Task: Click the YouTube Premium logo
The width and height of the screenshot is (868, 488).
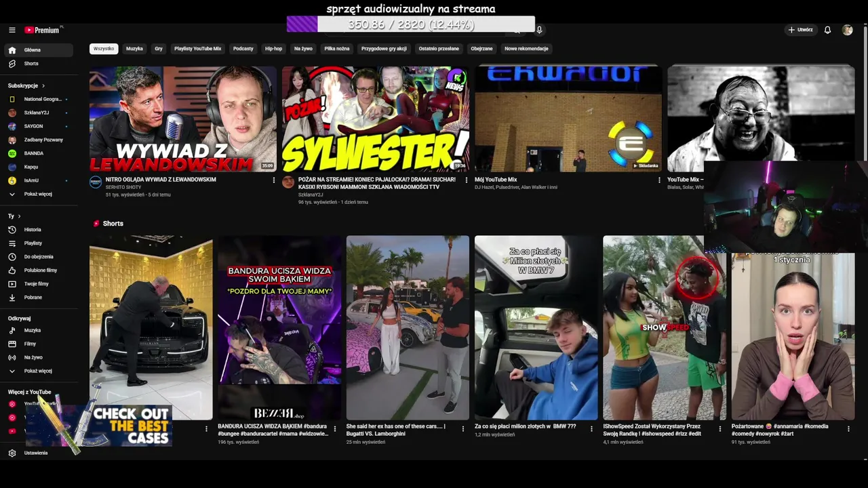Action: point(43,30)
